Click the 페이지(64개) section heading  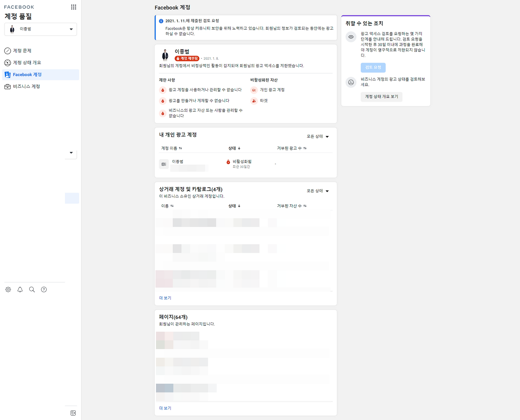click(173, 317)
